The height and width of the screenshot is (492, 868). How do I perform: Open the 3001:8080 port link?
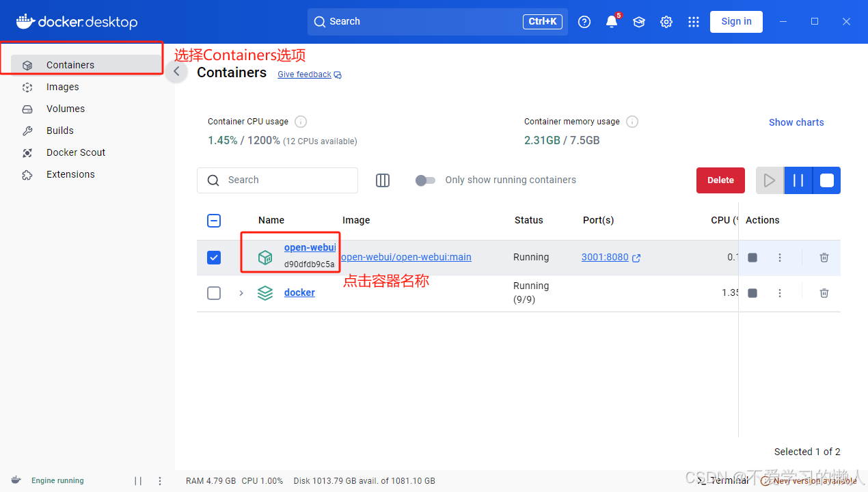[x=605, y=258]
